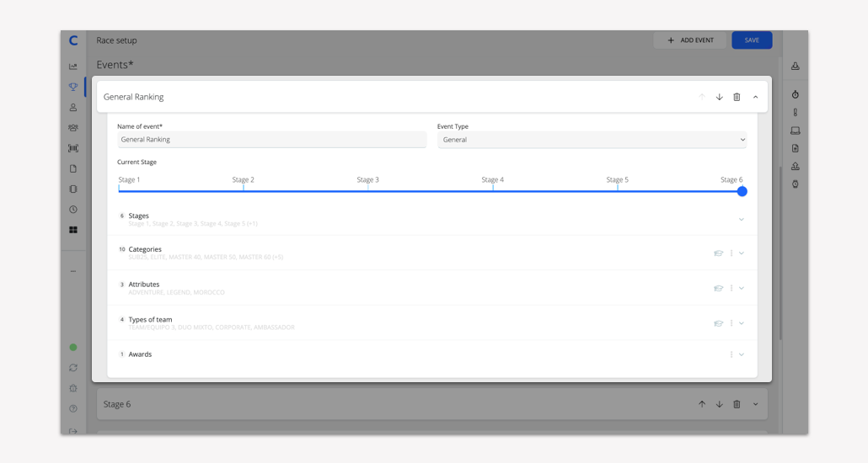
Task: Open the statistics chart sidebar icon
Action: (x=73, y=67)
